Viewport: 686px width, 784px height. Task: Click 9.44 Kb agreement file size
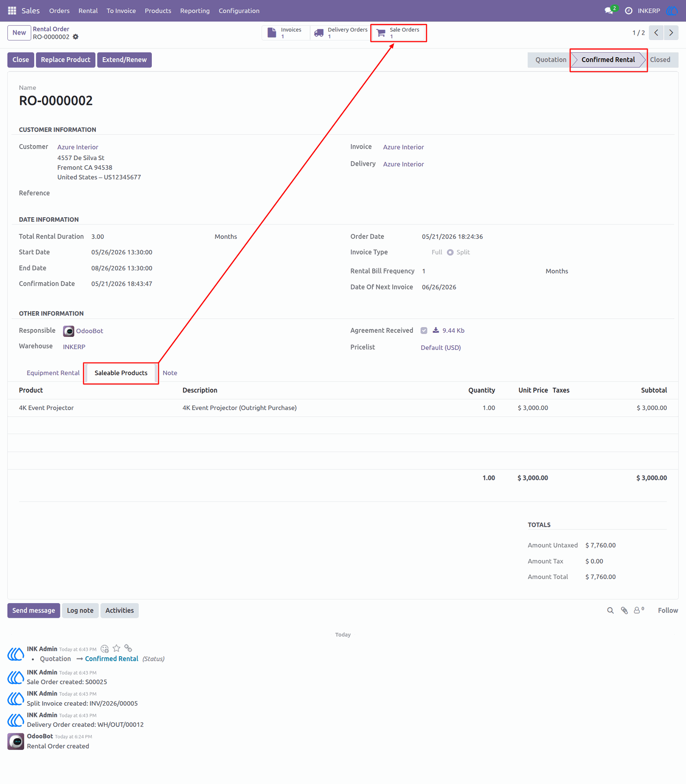click(x=453, y=331)
